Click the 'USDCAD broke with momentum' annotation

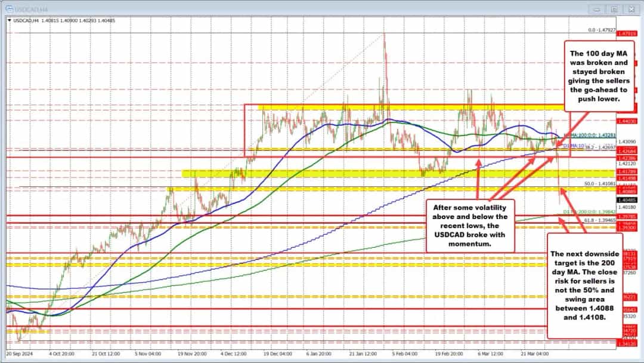tap(470, 226)
